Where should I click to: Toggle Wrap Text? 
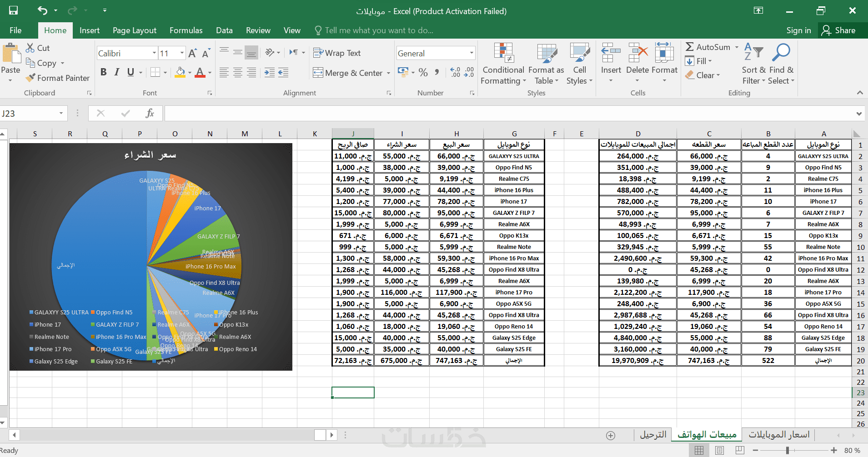click(337, 53)
